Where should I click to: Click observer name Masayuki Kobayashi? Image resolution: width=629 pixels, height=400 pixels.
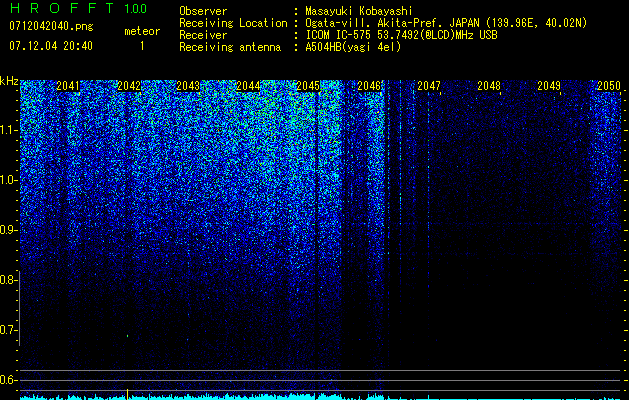click(x=359, y=11)
